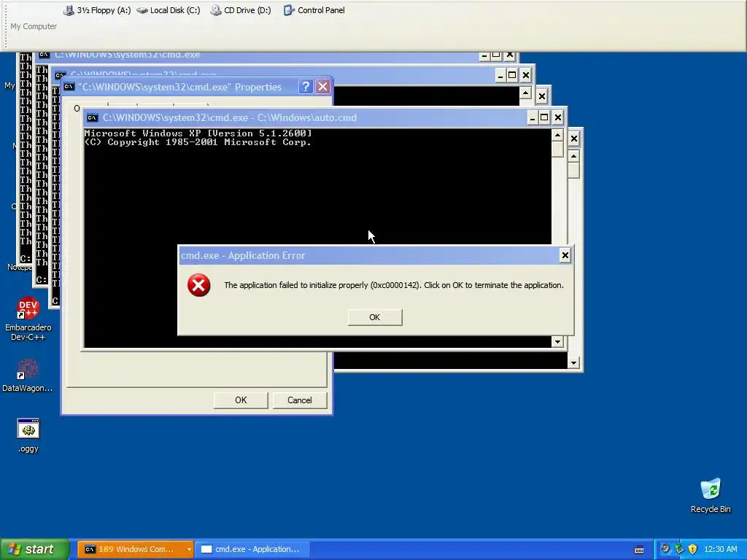747x560 pixels.
Task: Click the My Computer toolbar label
Action: [34, 26]
